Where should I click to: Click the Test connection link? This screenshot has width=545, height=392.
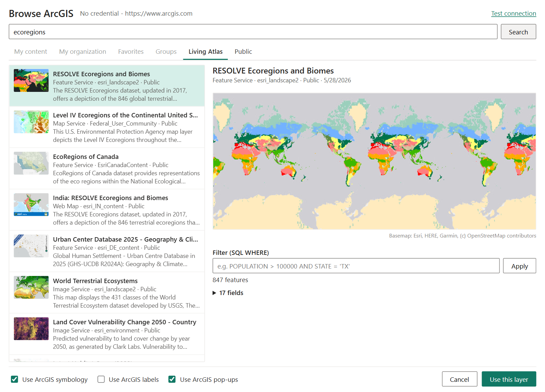[x=514, y=14]
